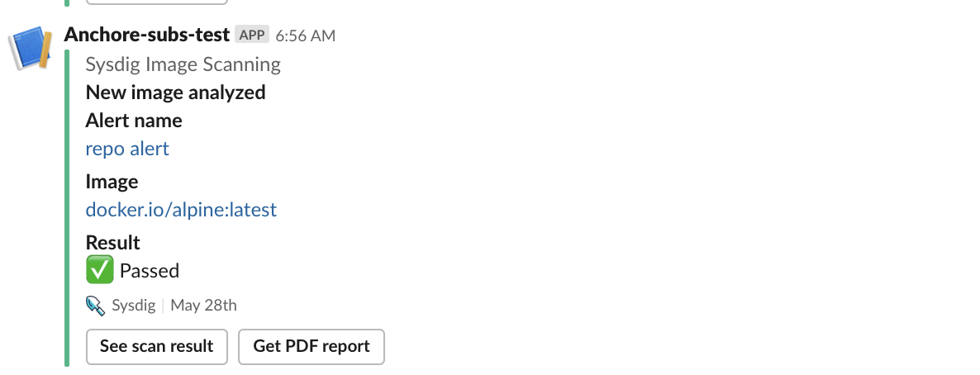Click the APP badge next to the sender name
This screenshot has width=980, height=375.
[x=252, y=35]
